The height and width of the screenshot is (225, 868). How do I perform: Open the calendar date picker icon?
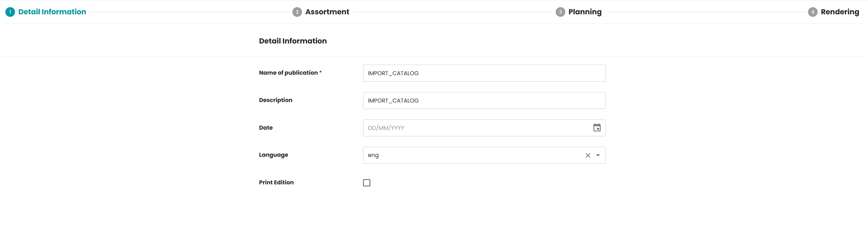pos(597,128)
